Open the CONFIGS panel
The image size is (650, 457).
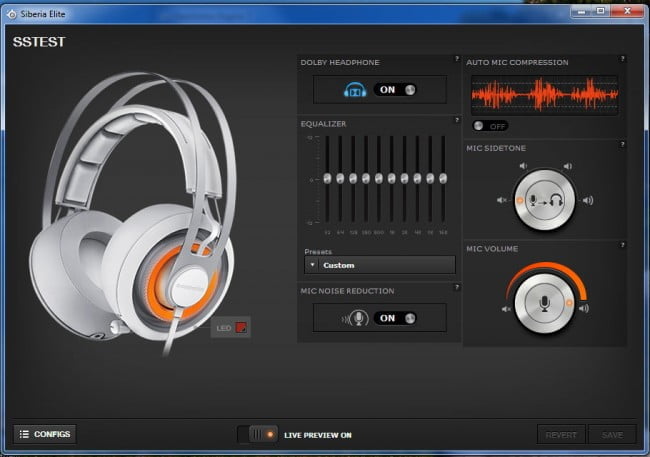(45, 434)
